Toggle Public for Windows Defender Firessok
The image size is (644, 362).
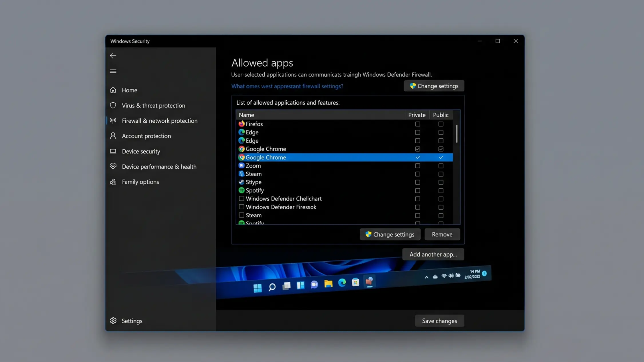[441, 207]
